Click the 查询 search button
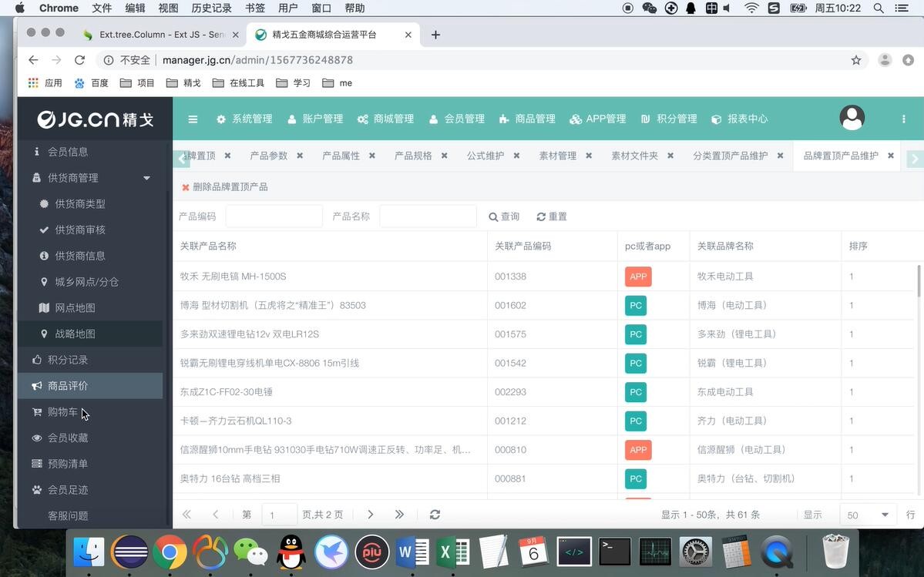The width and height of the screenshot is (924, 577). [x=504, y=216]
